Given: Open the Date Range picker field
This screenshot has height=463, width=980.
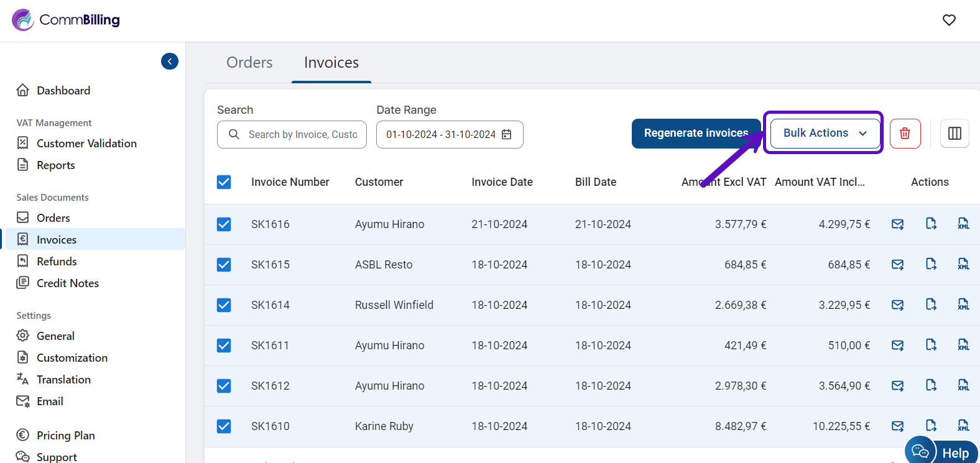Looking at the screenshot, I should [x=441, y=135].
